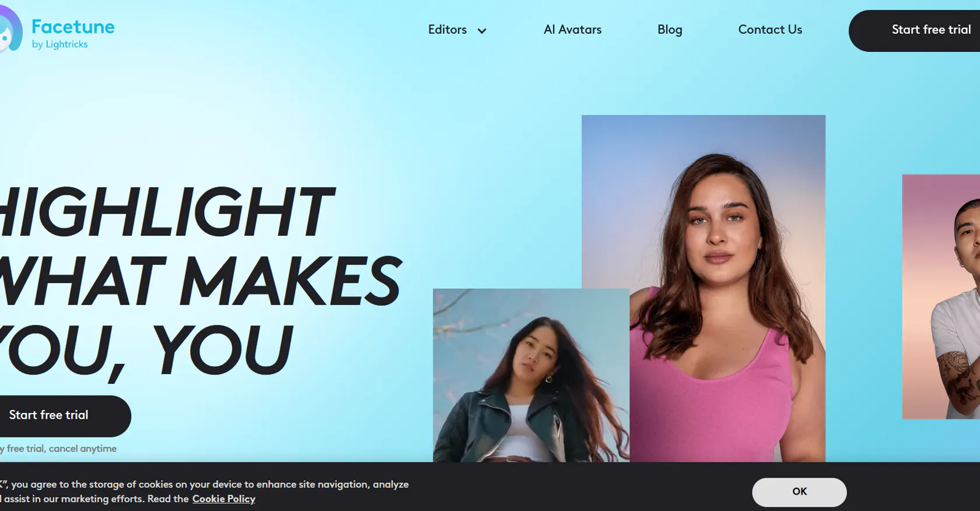This screenshot has height=511, width=980.
Task: Navigate to Contact Us
Action: click(770, 30)
